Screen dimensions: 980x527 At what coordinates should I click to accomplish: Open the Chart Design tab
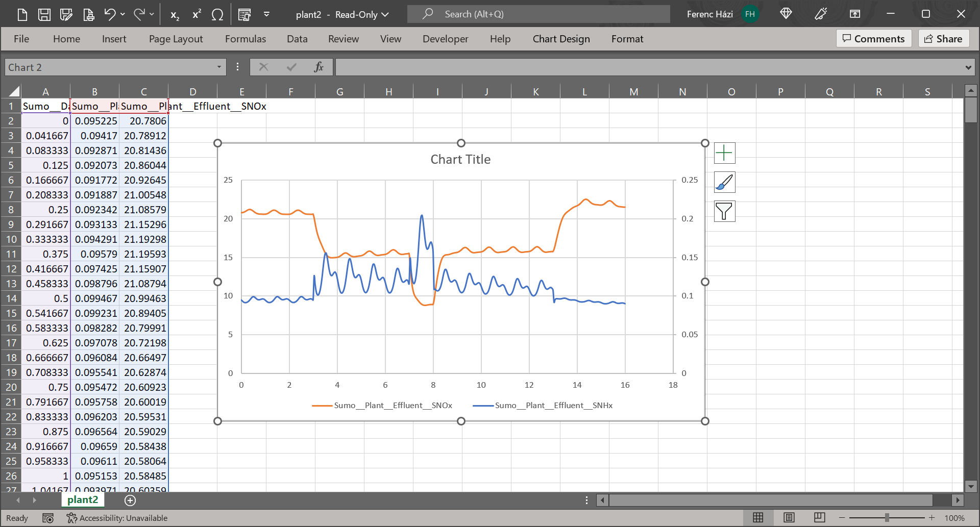[x=561, y=39]
